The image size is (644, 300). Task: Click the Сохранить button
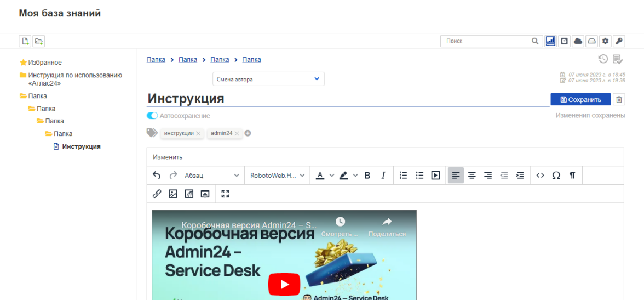coord(580,99)
